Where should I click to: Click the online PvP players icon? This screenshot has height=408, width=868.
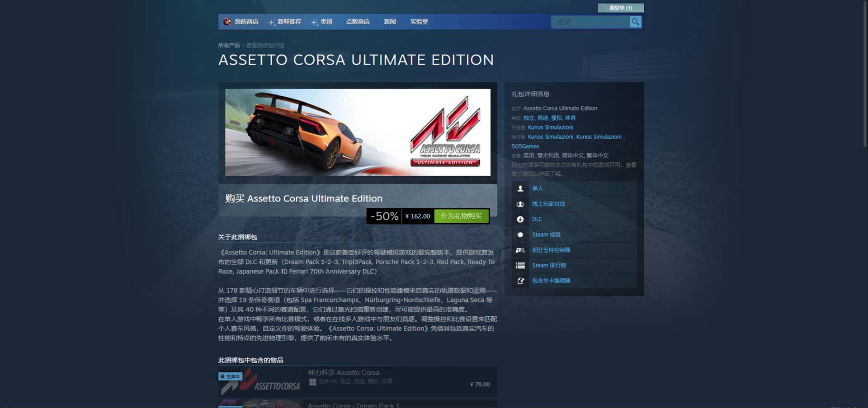[520, 204]
